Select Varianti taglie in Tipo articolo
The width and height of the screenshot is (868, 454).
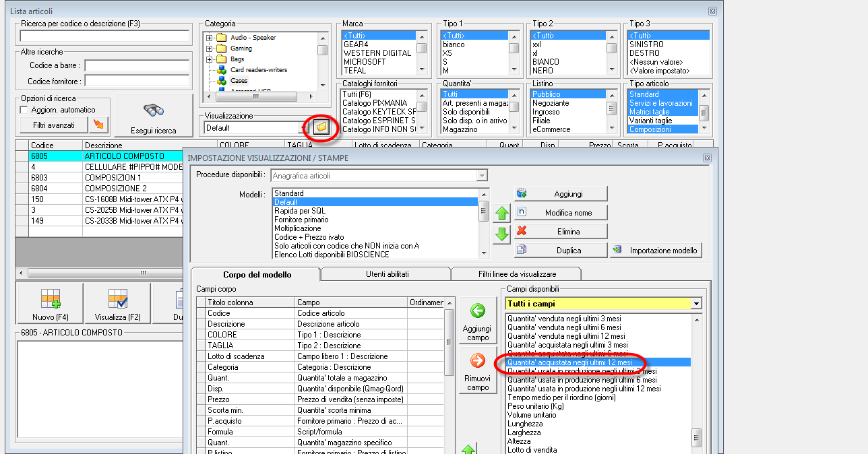[663, 121]
